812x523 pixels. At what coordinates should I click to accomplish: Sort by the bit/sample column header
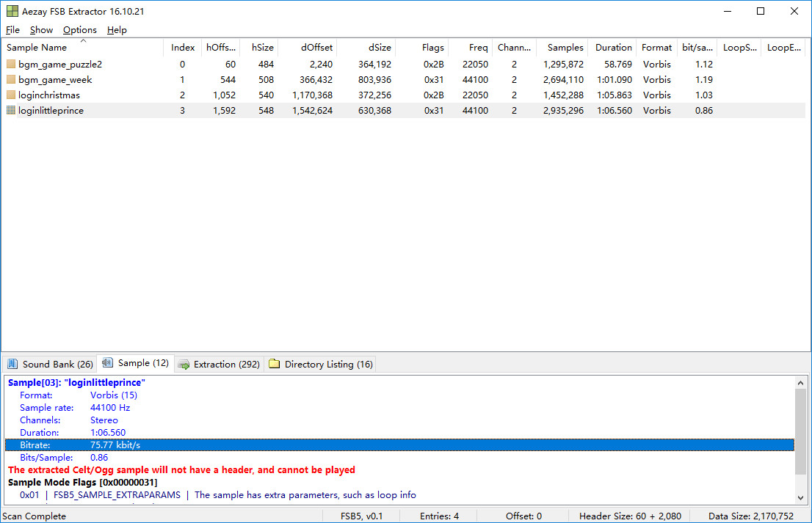point(697,48)
